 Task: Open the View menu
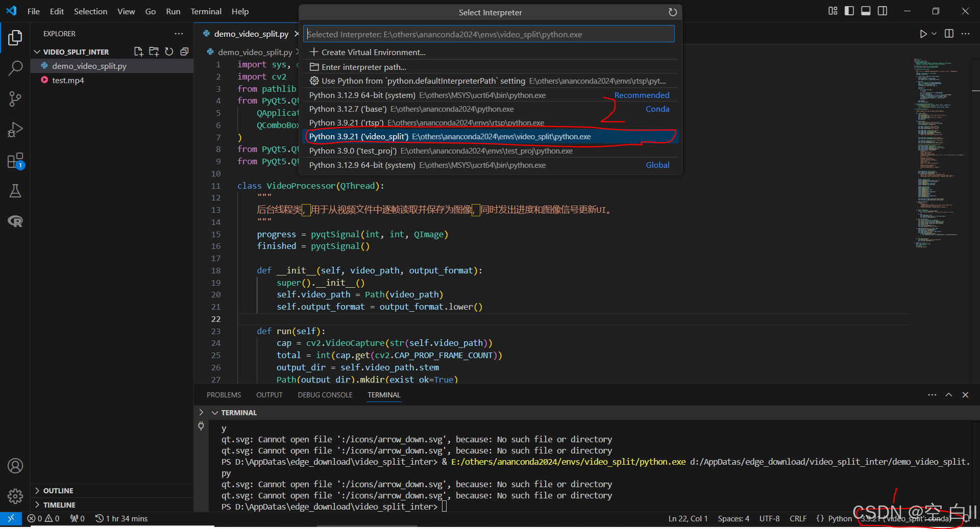(x=126, y=11)
